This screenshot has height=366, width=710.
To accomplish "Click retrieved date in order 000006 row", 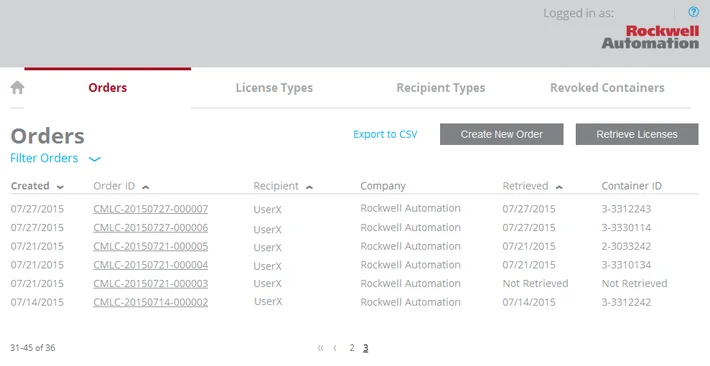I will click(x=529, y=227).
